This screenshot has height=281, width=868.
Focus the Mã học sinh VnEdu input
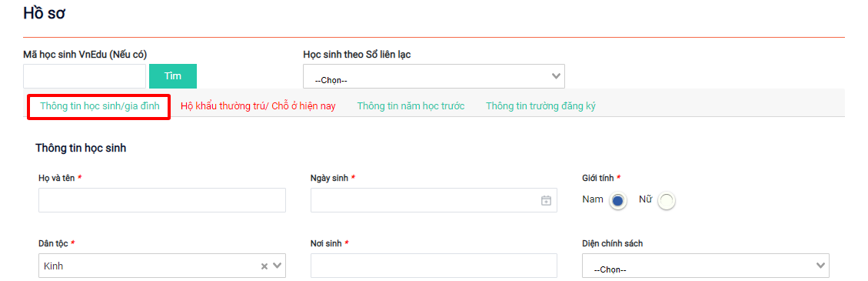coord(84,76)
